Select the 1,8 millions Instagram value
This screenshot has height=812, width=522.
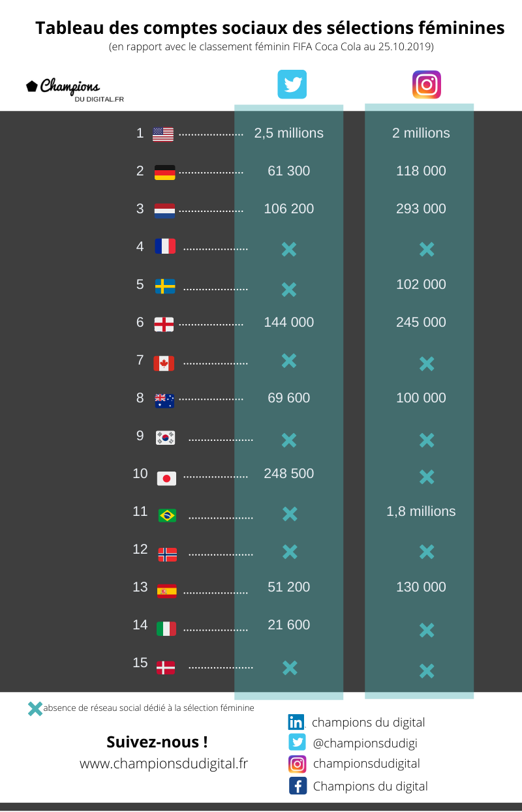tap(422, 511)
